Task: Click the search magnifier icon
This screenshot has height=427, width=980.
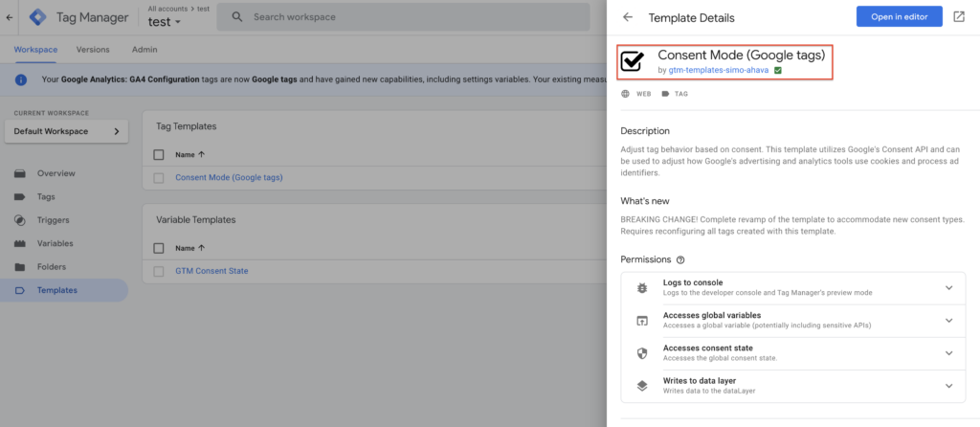Action: (236, 17)
